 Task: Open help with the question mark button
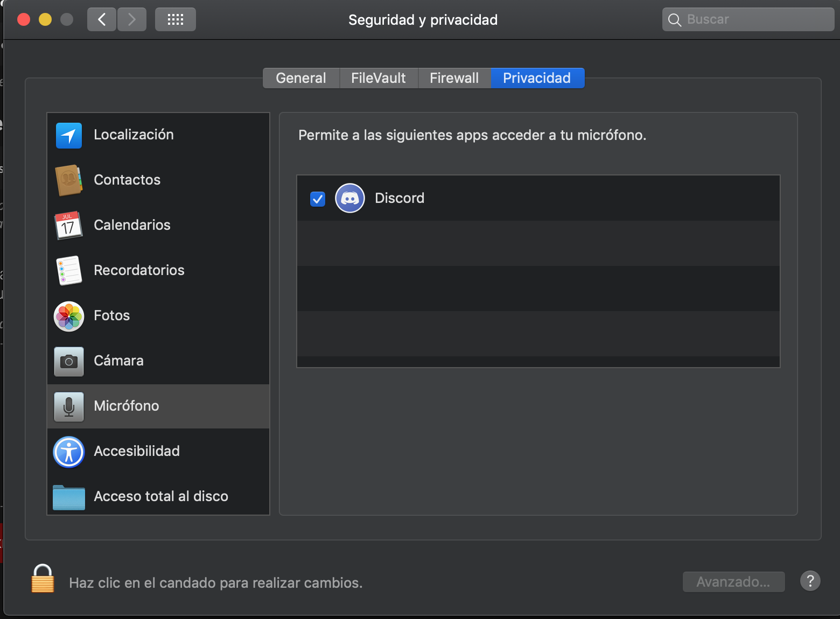click(x=810, y=581)
